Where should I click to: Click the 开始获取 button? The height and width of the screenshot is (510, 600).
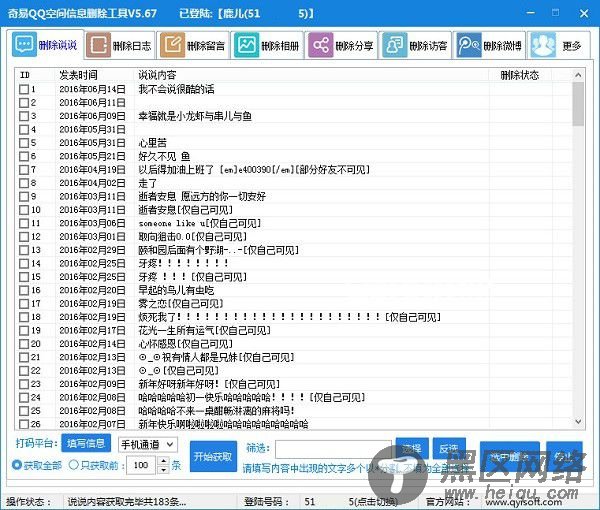213,456
